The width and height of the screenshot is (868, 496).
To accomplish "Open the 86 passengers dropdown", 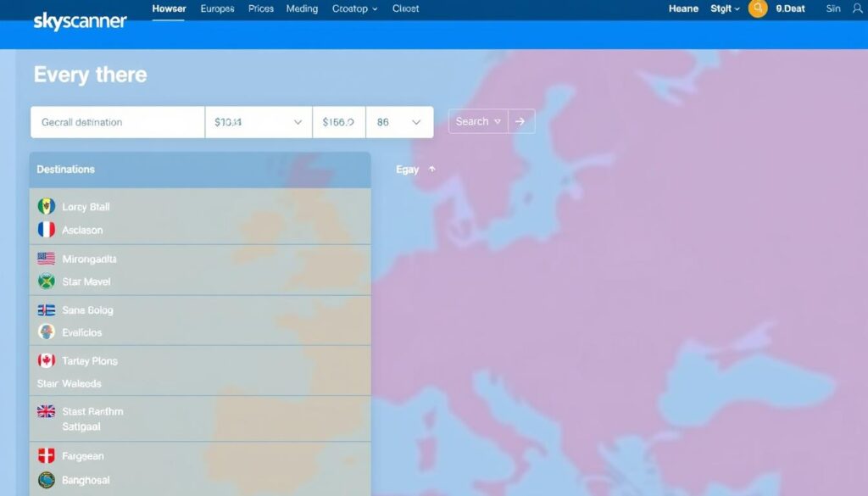I will (x=399, y=120).
